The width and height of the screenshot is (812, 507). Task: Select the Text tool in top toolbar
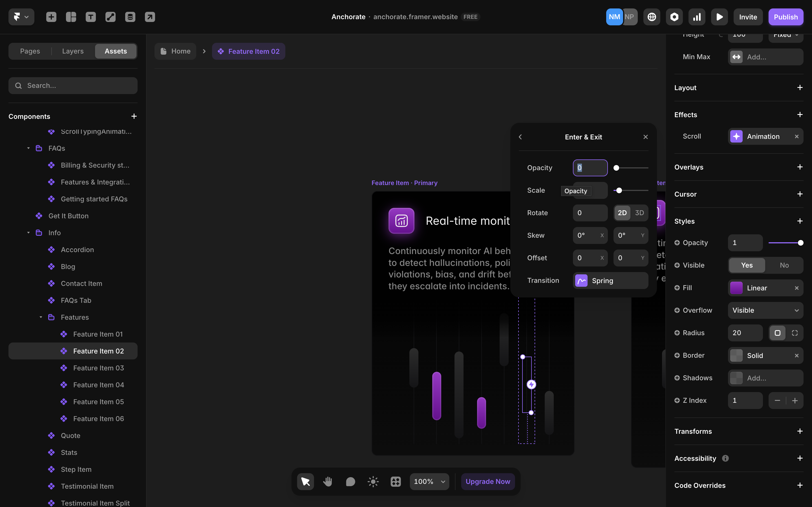pyautogui.click(x=91, y=17)
